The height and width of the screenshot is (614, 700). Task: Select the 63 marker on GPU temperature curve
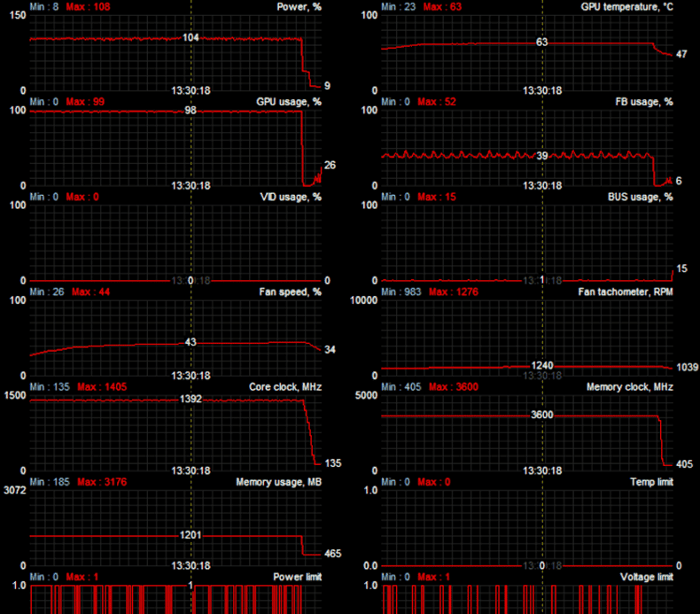pos(541,43)
